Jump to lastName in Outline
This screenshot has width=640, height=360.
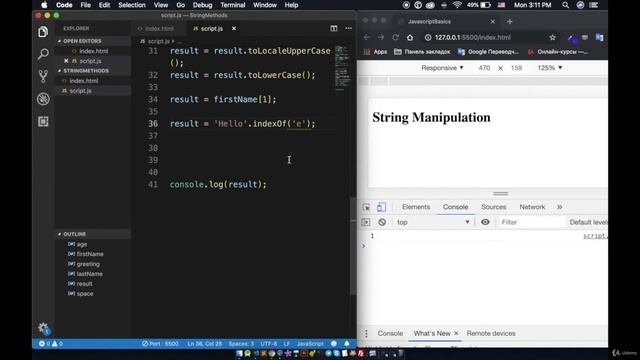coord(89,274)
